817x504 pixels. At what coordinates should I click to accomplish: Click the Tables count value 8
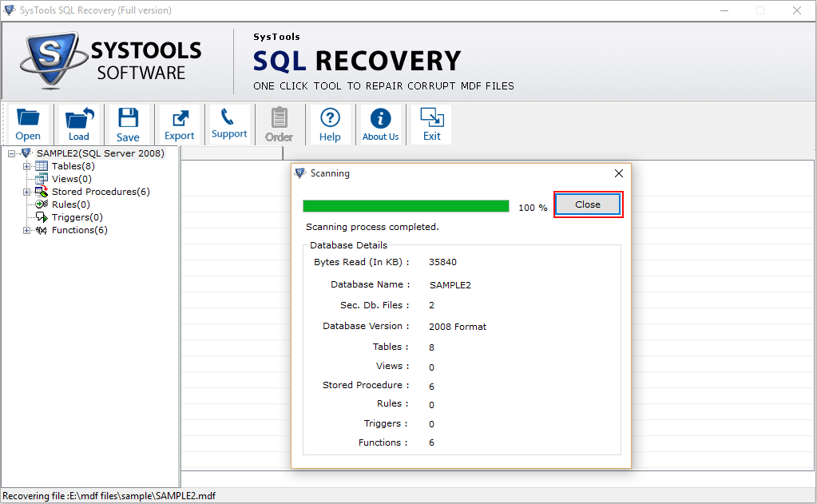(x=431, y=347)
